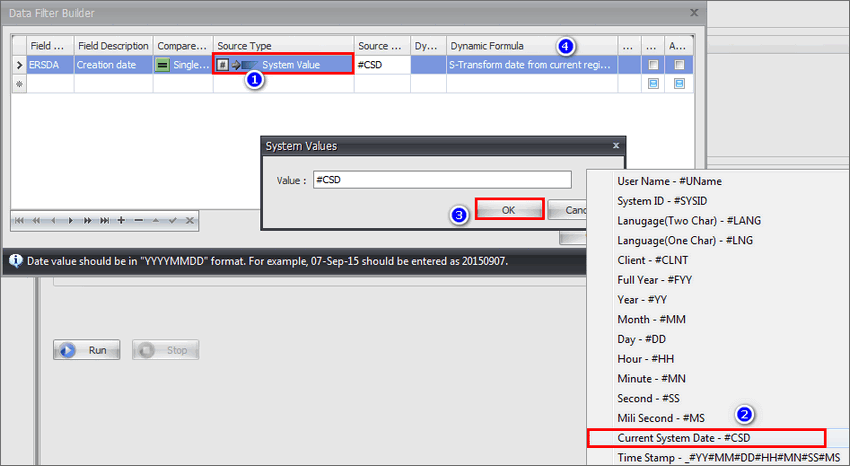Open the System Value source type cell
The image size is (850, 466).
284,64
